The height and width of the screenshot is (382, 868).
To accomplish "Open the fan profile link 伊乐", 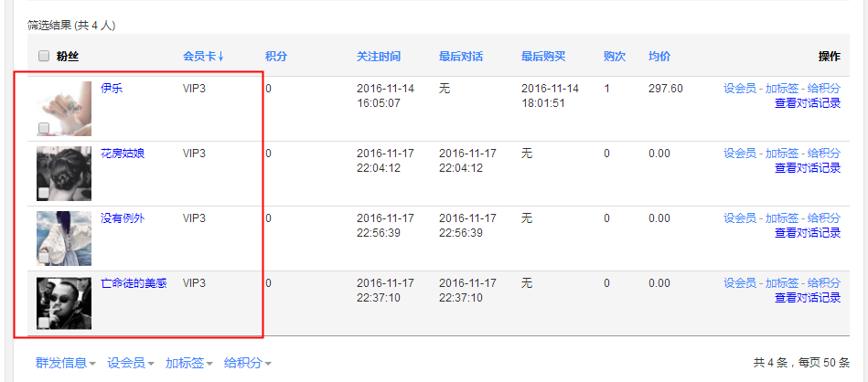I will 112,89.
